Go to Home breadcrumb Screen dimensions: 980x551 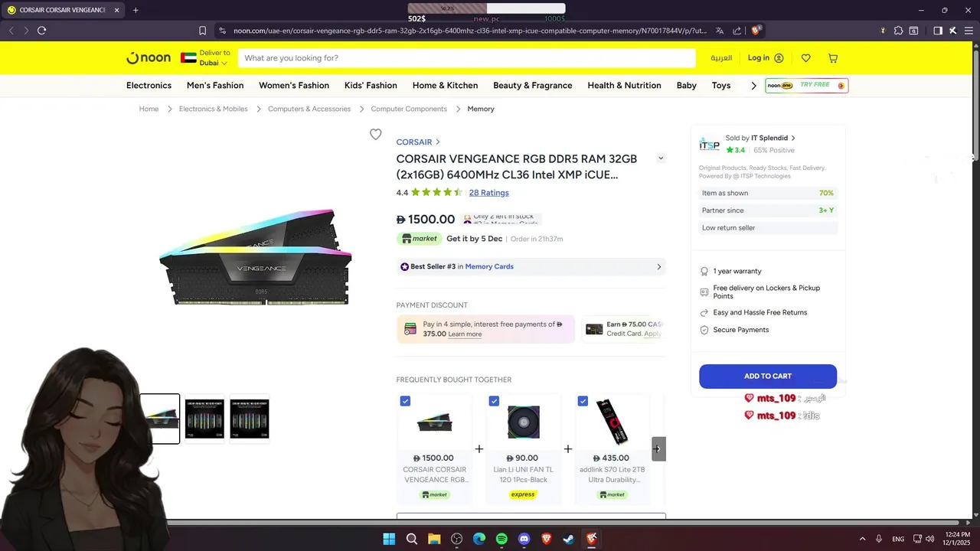pyautogui.click(x=149, y=109)
